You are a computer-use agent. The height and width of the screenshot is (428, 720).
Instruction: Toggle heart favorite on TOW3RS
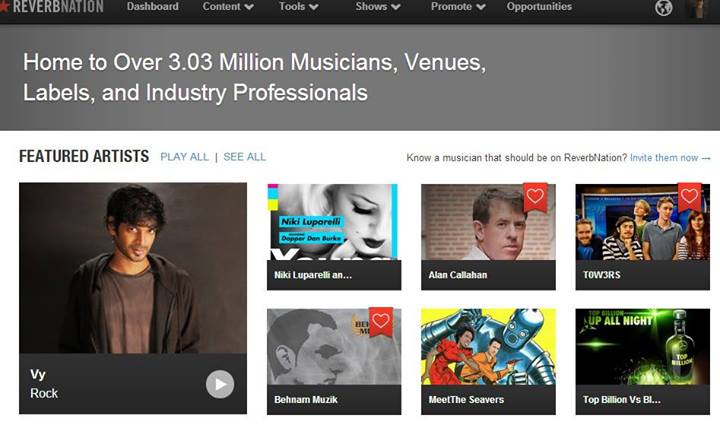pos(689,197)
